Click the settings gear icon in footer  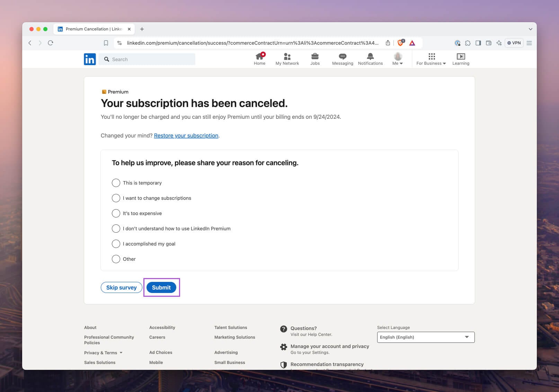pyautogui.click(x=284, y=347)
